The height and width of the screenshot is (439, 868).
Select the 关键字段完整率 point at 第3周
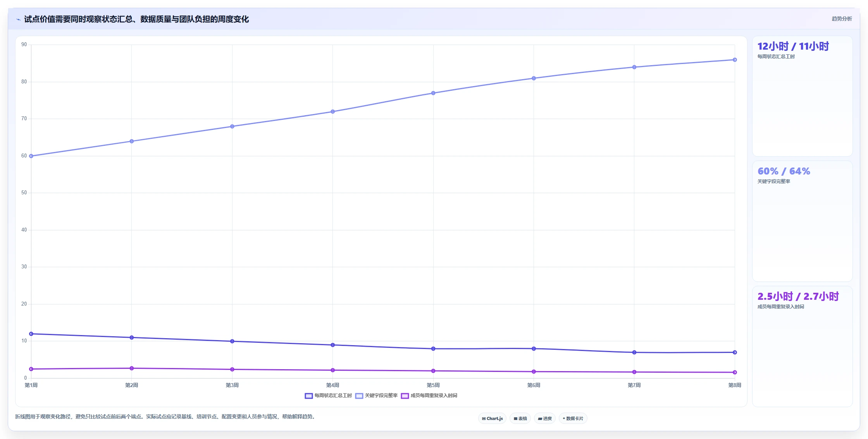click(232, 126)
